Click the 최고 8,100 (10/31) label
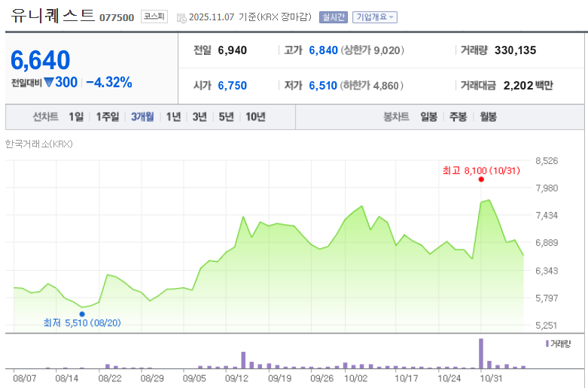This screenshot has height=388, width=588. tap(482, 171)
